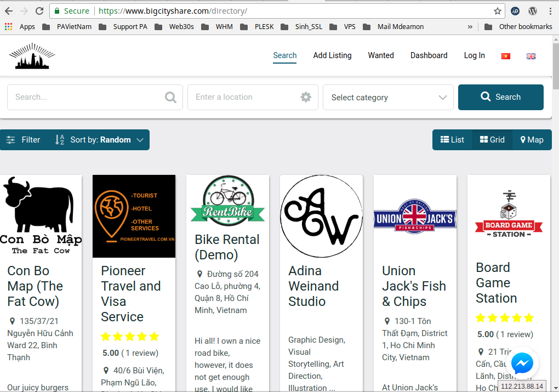Image resolution: width=559 pixels, height=392 pixels.
Task: Open the Wanted nav item
Action: click(x=381, y=55)
